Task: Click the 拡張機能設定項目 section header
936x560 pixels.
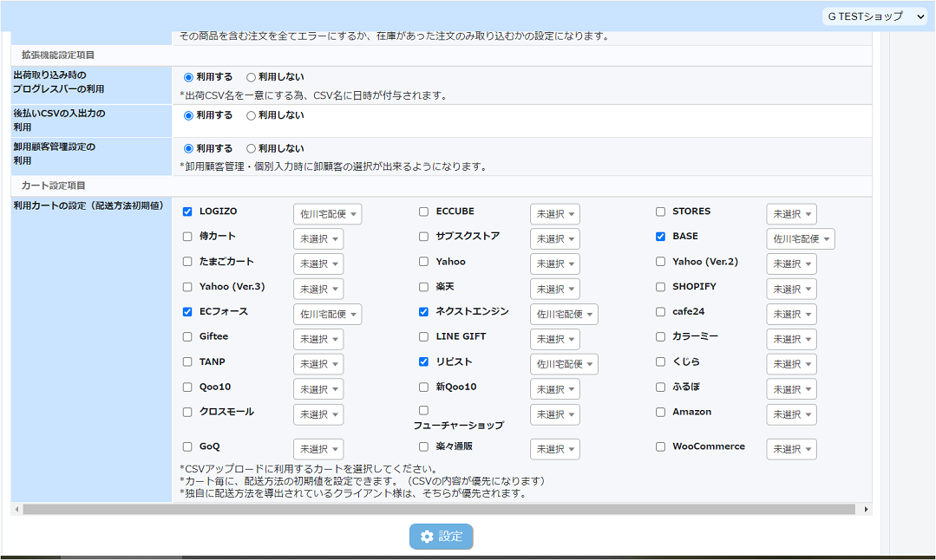Action: pos(58,55)
